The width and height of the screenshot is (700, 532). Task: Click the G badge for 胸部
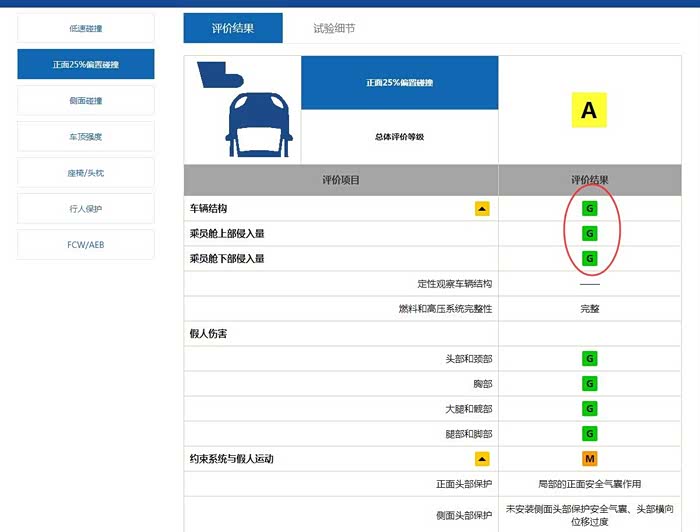(x=590, y=383)
